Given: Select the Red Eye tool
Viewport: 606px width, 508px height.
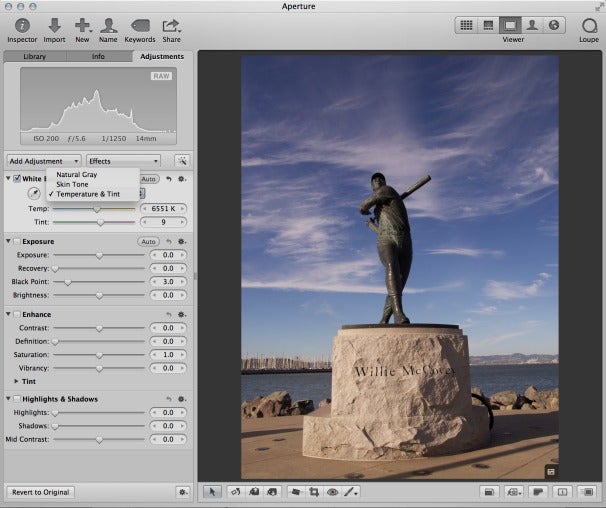Looking at the screenshot, I should (332, 492).
